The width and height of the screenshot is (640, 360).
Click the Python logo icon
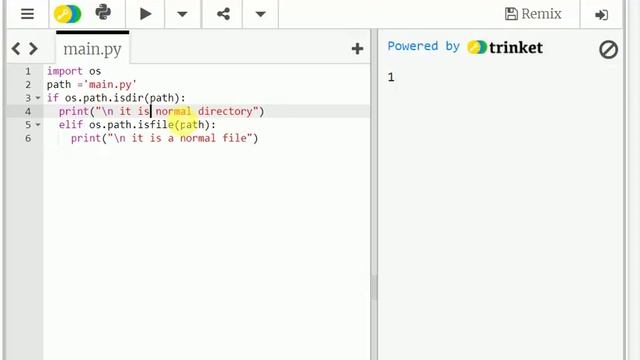coord(103,13)
